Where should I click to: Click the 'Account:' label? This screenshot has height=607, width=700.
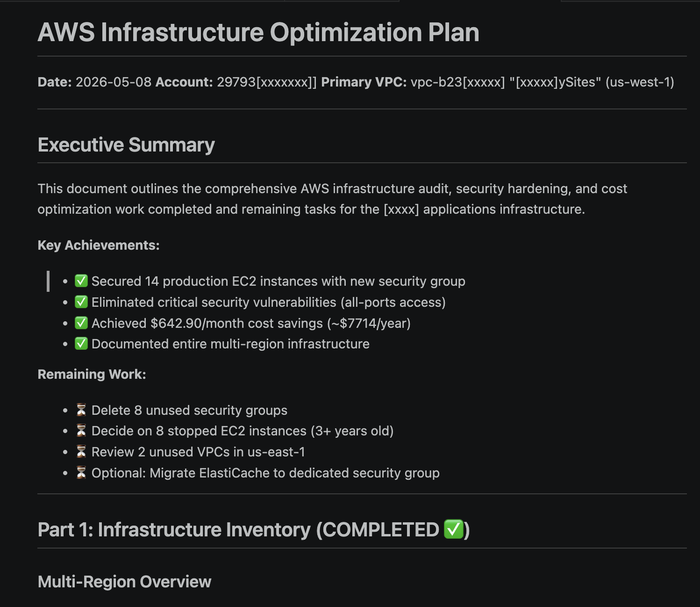(x=184, y=82)
